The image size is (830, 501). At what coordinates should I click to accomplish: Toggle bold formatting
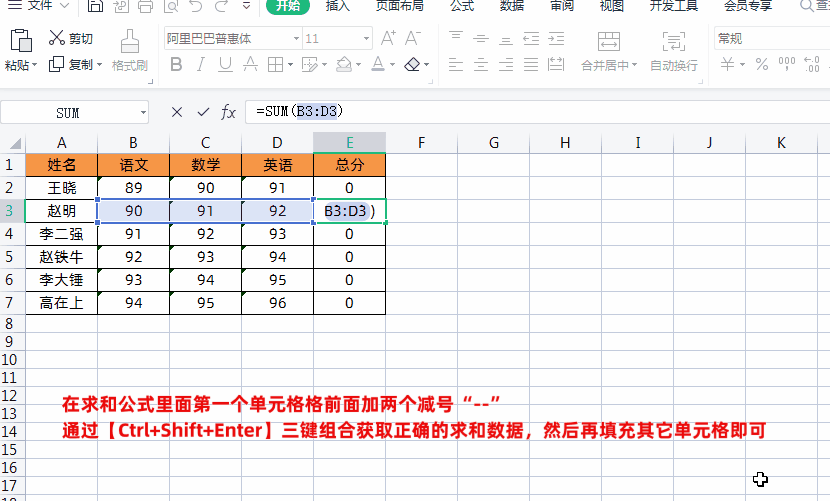176,65
